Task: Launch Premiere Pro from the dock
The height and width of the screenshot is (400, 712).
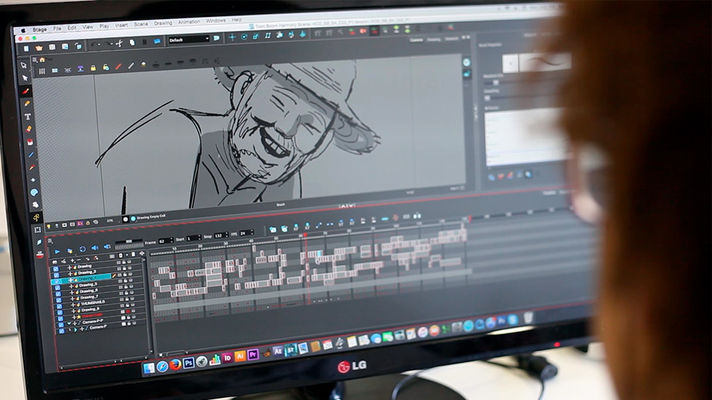Action: pos(253,354)
